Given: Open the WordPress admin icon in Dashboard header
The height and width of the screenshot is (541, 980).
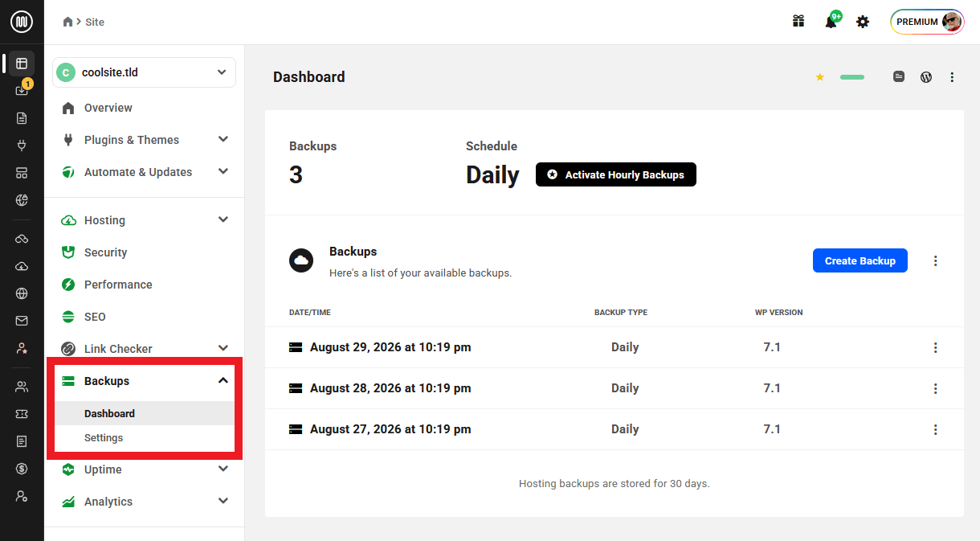Looking at the screenshot, I should 926,77.
